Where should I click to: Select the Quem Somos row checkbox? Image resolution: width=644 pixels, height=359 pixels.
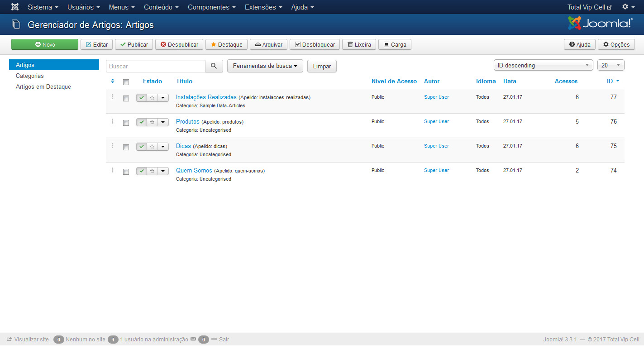click(126, 172)
